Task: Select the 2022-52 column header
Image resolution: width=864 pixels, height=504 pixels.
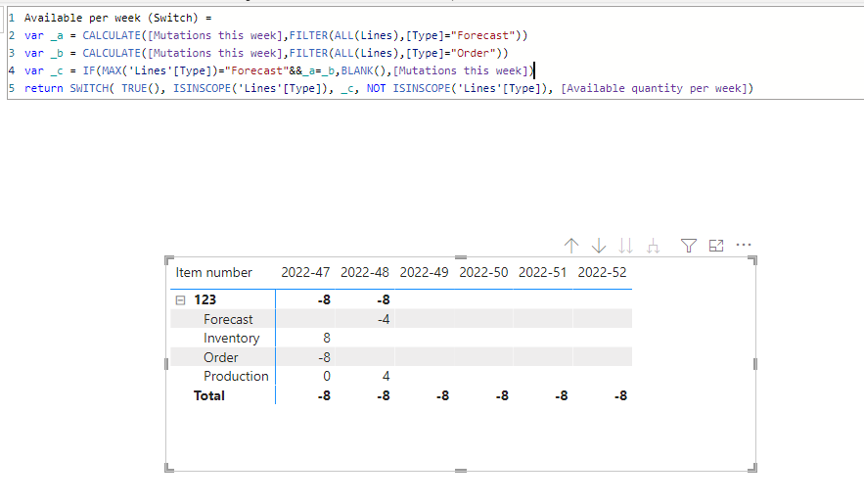Action: (603, 273)
